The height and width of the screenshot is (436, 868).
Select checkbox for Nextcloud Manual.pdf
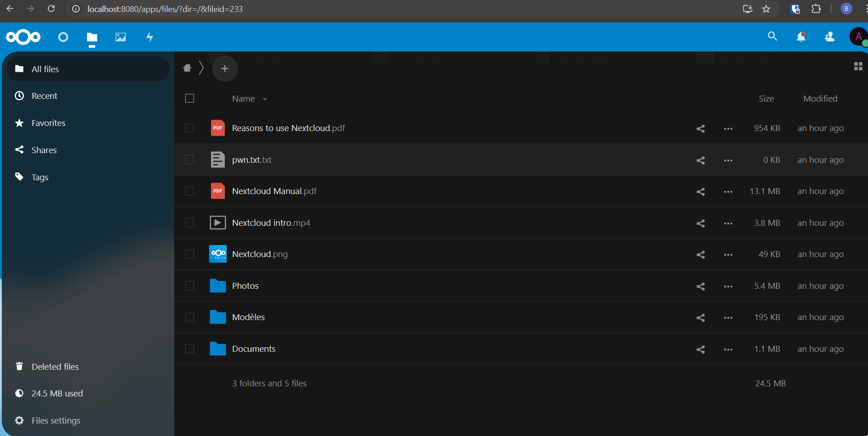click(x=189, y=191)
